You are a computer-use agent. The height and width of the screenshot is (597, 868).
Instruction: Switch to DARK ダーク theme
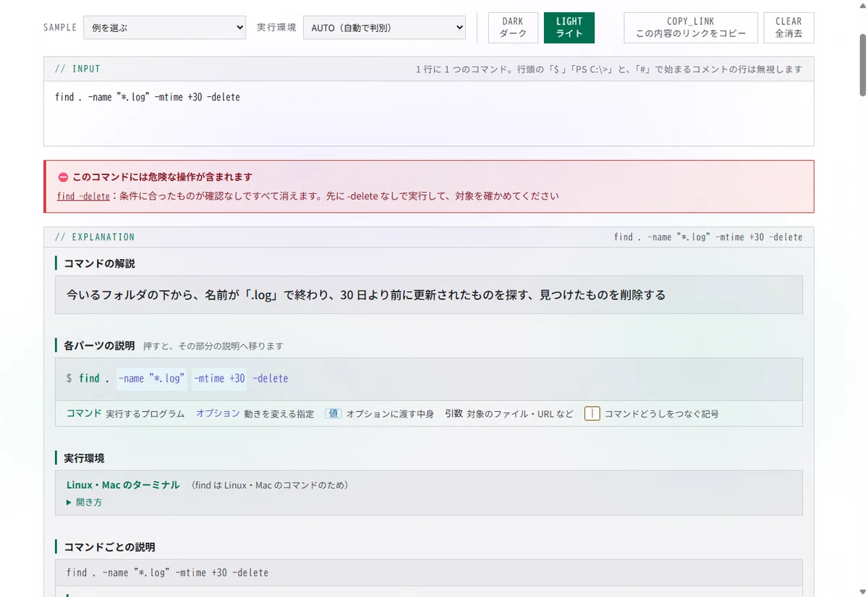(513, 27)
